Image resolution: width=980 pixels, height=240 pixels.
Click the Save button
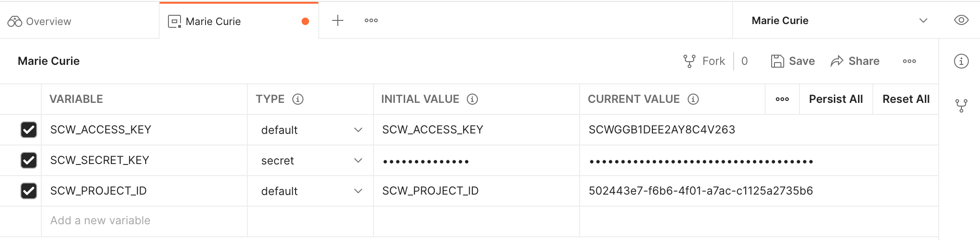[793, 61]
